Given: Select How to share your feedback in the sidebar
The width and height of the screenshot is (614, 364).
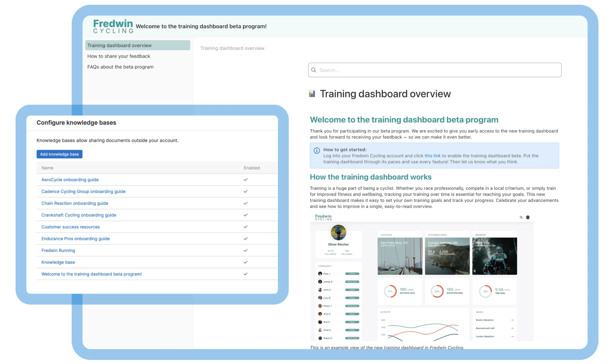Looking at the screenshot, I should pos(119,56).
